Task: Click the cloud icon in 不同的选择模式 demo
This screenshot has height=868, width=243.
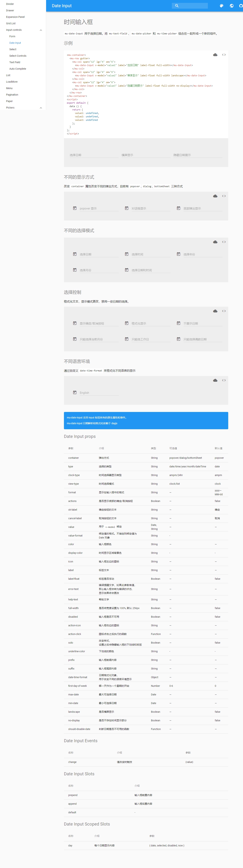Action: point(215,242)
